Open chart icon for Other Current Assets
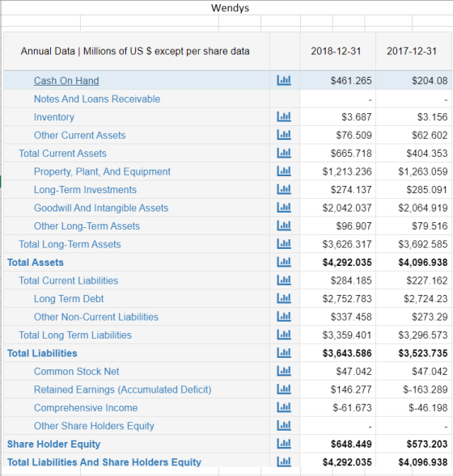 pos(284,135)
